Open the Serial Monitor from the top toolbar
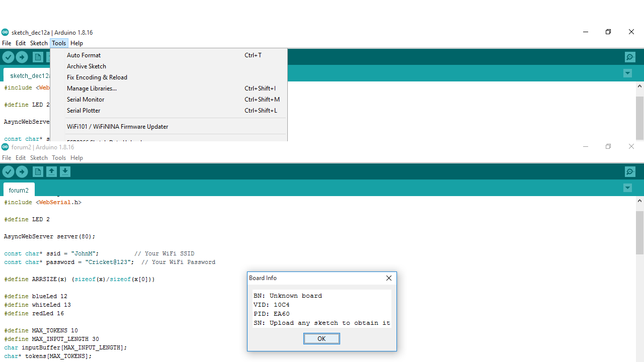 629,57
